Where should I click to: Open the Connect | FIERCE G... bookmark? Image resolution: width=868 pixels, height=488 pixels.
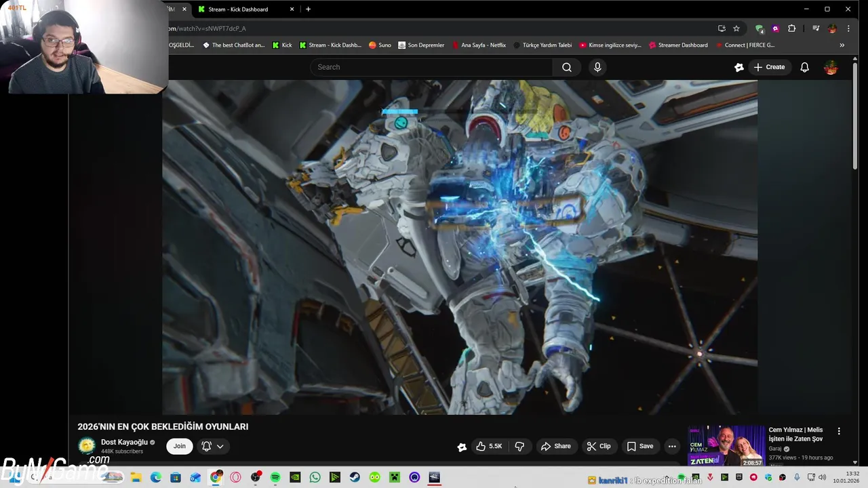point(744,45)
